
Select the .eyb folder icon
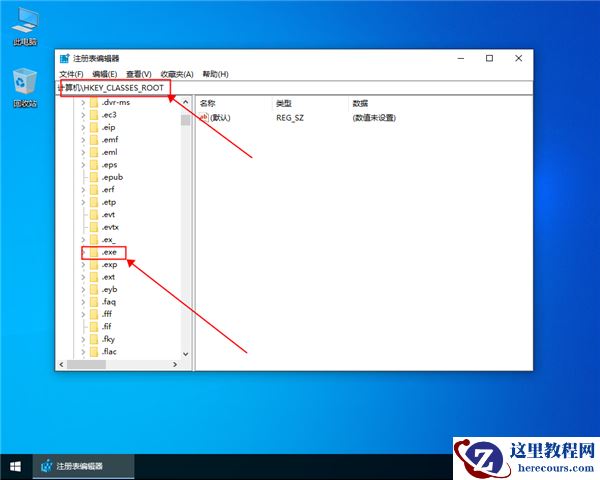click(94, 289)
